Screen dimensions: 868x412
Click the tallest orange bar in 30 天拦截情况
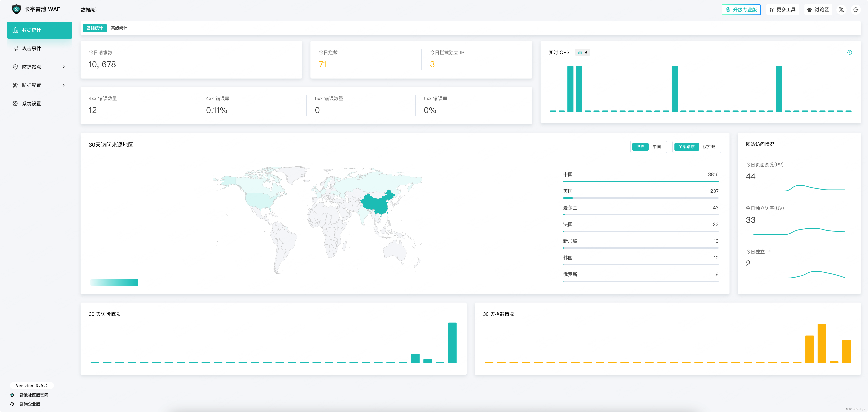(821, 344)
